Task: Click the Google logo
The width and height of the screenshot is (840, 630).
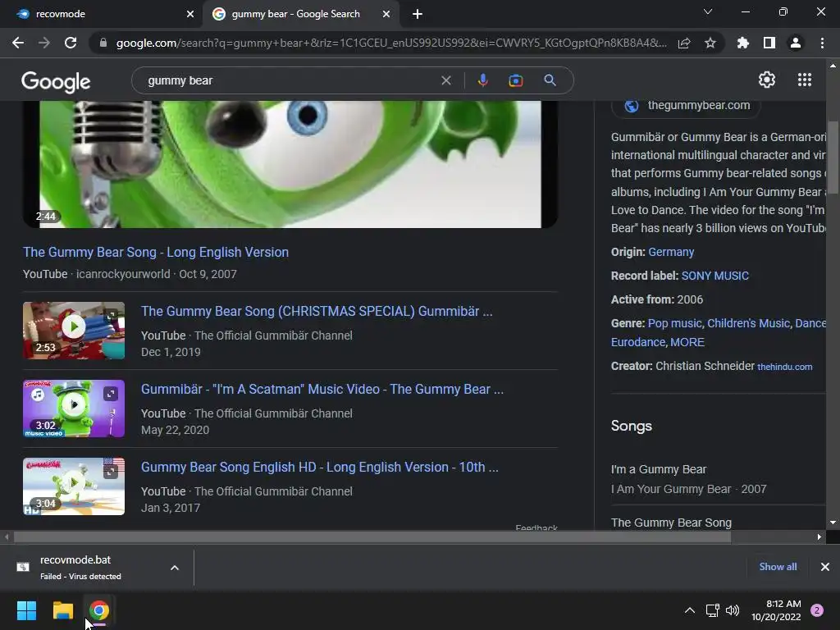Action: tap(56, 81)
